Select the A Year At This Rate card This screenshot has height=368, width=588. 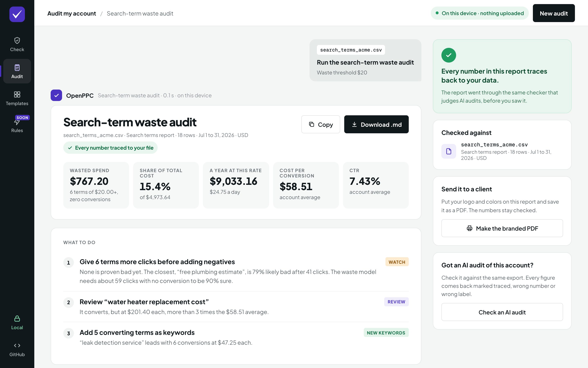coord(236,185)
